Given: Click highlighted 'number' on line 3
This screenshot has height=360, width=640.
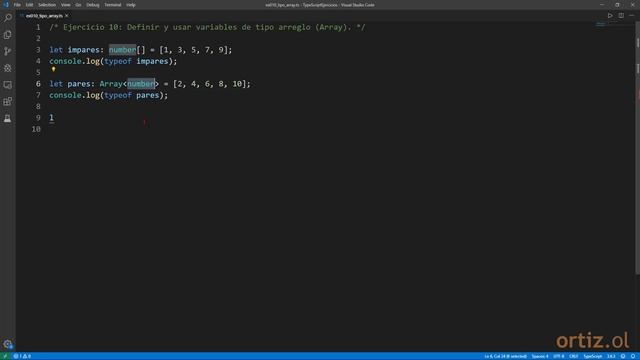Looking at the screenshot, I should pos(122,50).
